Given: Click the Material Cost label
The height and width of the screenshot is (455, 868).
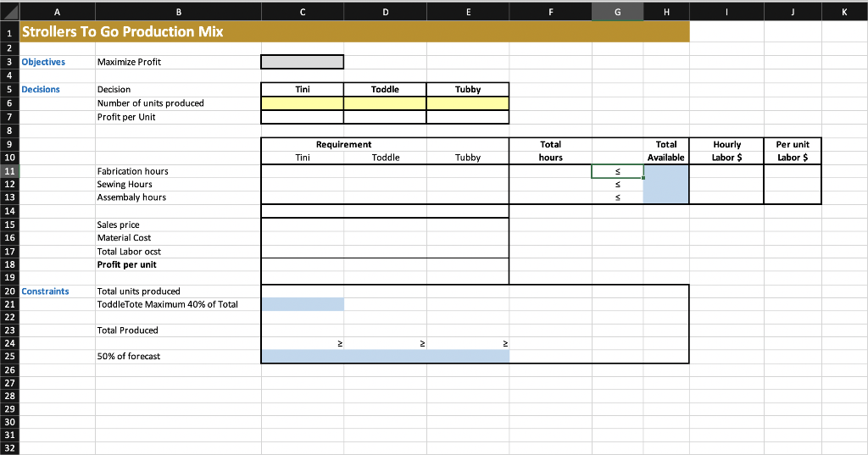Looking at the screenshot, I should [124, 237].
